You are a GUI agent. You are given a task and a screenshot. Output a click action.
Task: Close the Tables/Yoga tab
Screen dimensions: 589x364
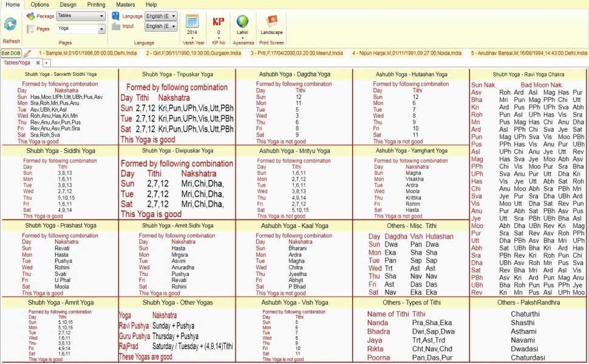pyautogui.click(x=38, y=62)
